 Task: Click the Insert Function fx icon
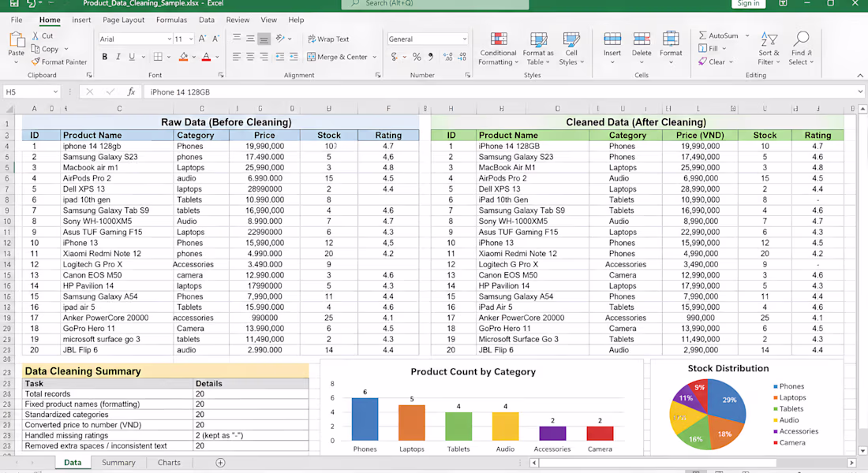(x=131, y=91)
